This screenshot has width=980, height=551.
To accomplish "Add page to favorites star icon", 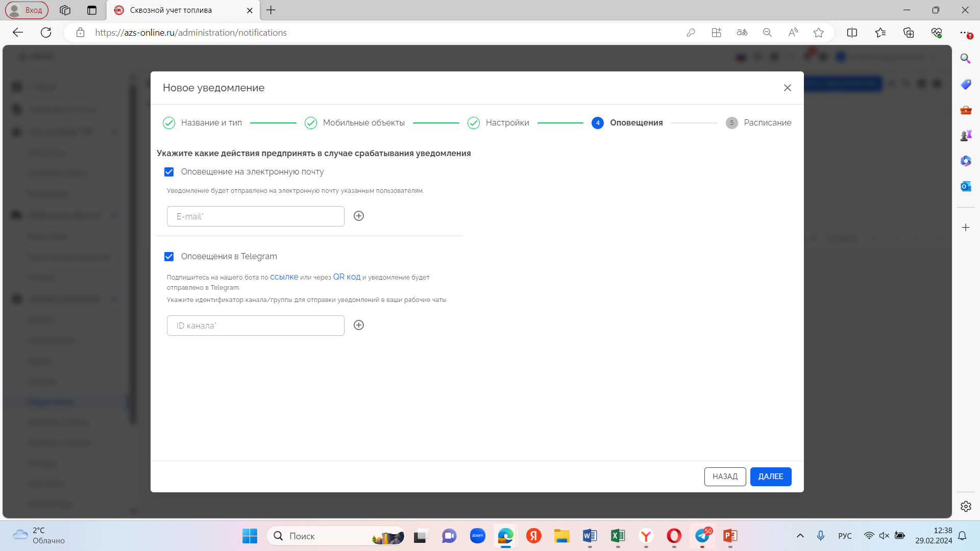I will 818,33.
